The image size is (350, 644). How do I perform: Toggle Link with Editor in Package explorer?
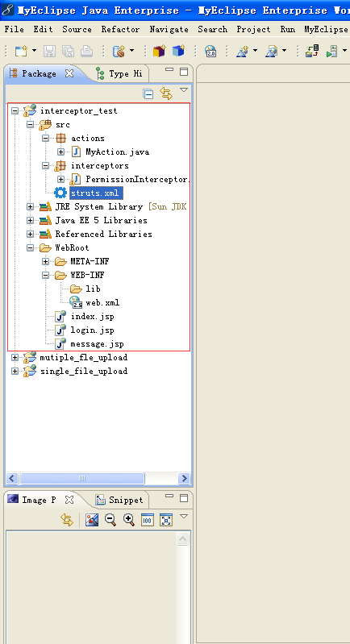point(166,93)
